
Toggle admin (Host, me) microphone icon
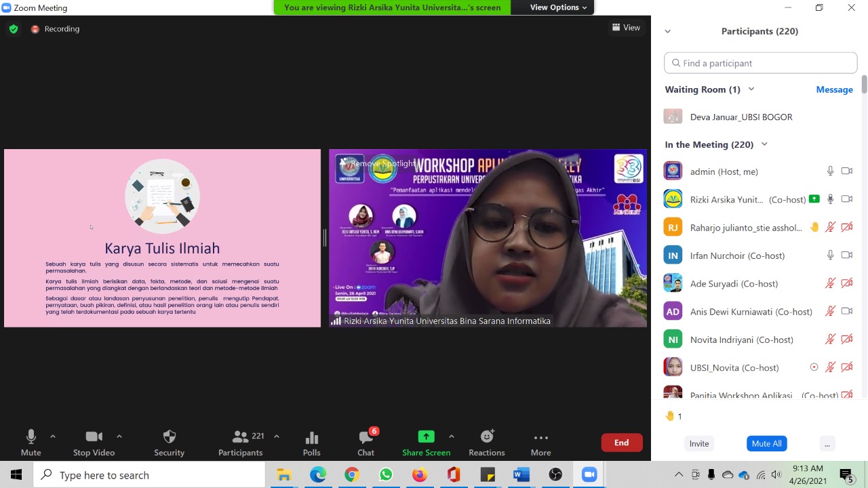[x=830, y=171]
